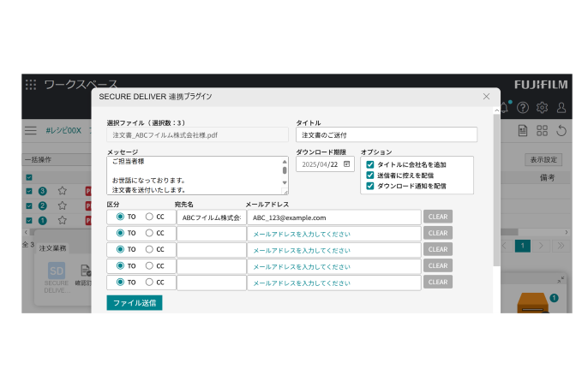This screenshot has width=588, height=369.
Task: Uncheck 送信者に控えを配信 option
Action: pos(370,175)
